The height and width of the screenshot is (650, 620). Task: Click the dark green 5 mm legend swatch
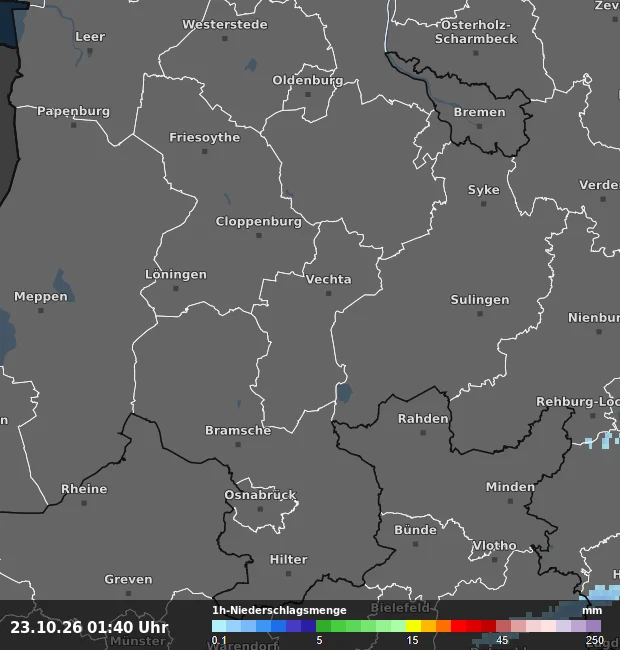323,626
